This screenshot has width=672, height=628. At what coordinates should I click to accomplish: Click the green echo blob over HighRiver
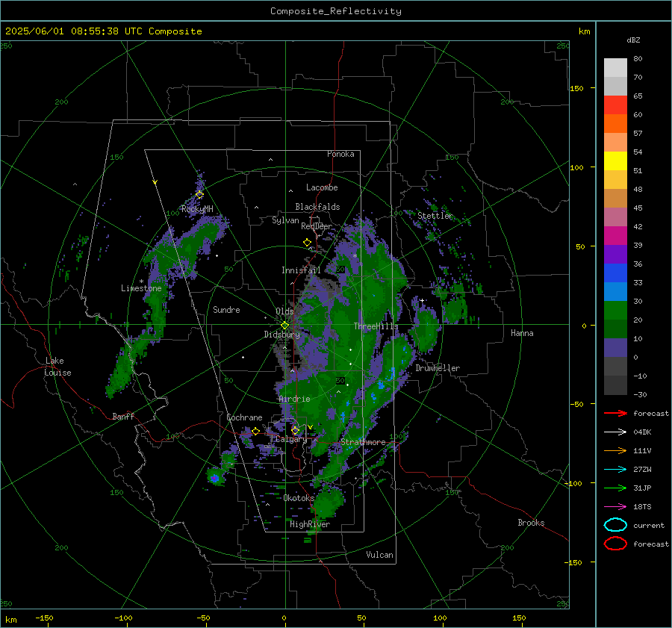329,502
